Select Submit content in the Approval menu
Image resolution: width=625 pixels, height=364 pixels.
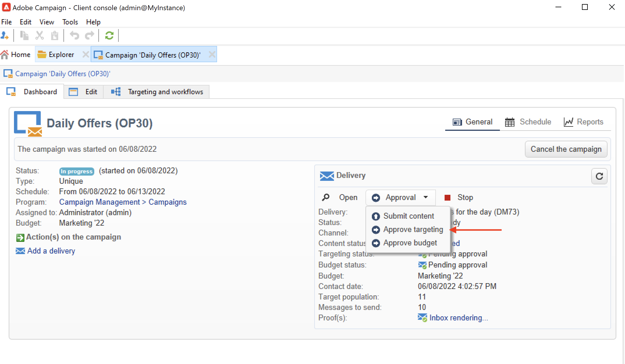408,216
